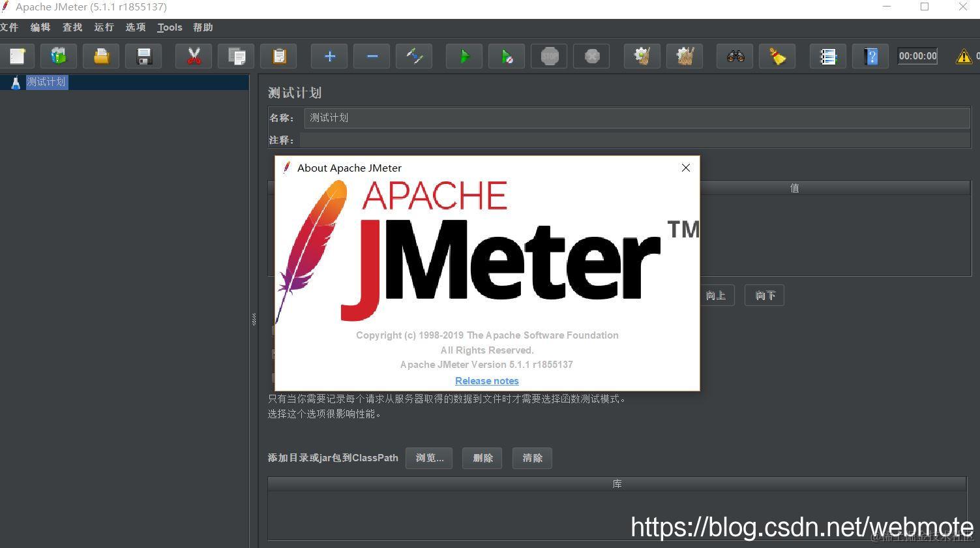
Task: Click the Copy icon in toolbar
Action: click(236, 56)
